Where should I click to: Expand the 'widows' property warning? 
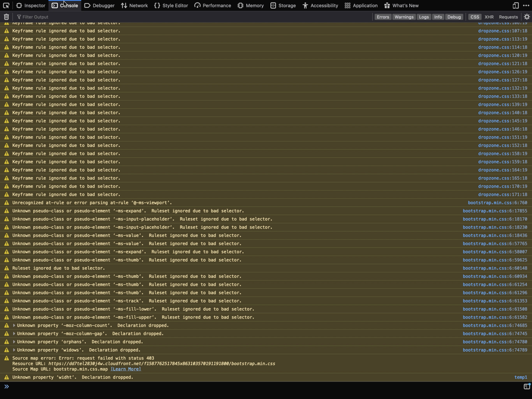[x=14, y=350]
